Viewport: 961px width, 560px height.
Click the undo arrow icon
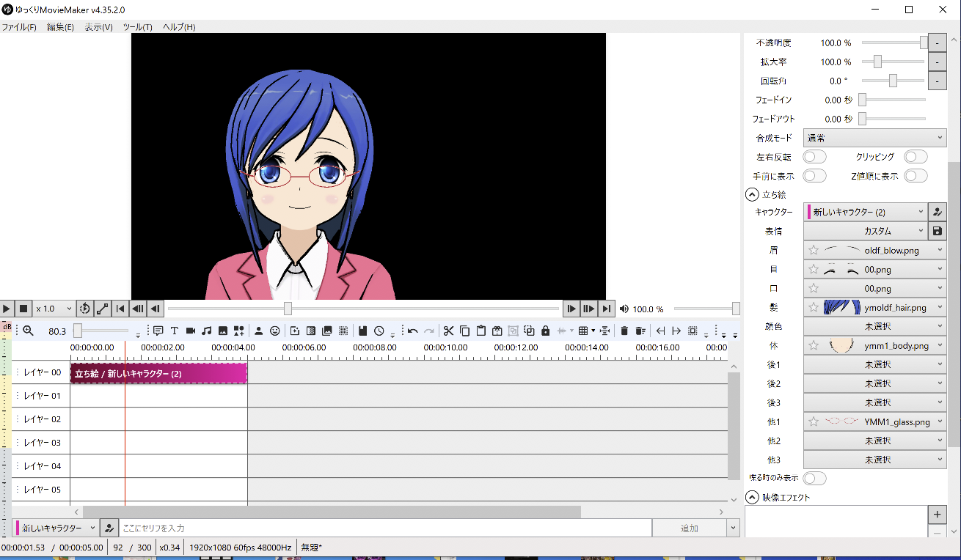[x=413, y=331]
